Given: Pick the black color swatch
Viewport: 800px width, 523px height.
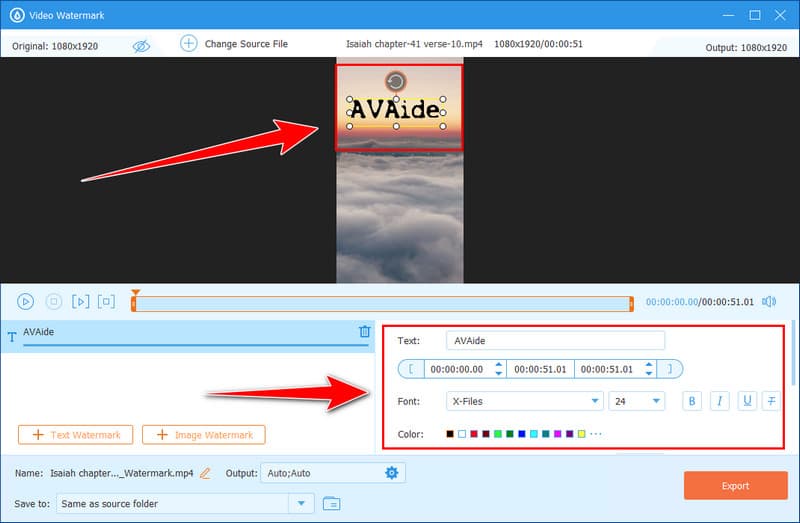Looking at the screenshot, I should [449, 434].
